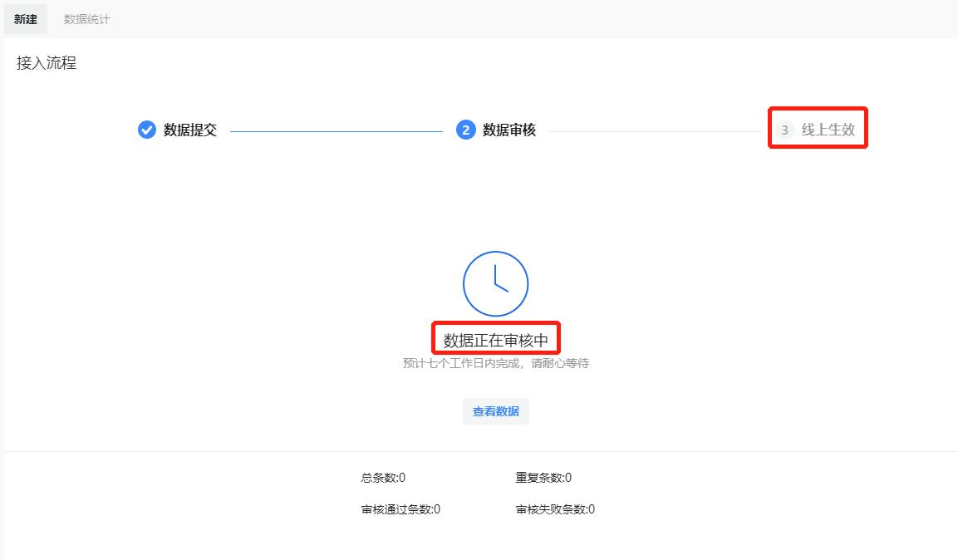This screenshot has height=560, width=958.
Task: Click the clock icon above the review status
Action: tap(495, 283)
